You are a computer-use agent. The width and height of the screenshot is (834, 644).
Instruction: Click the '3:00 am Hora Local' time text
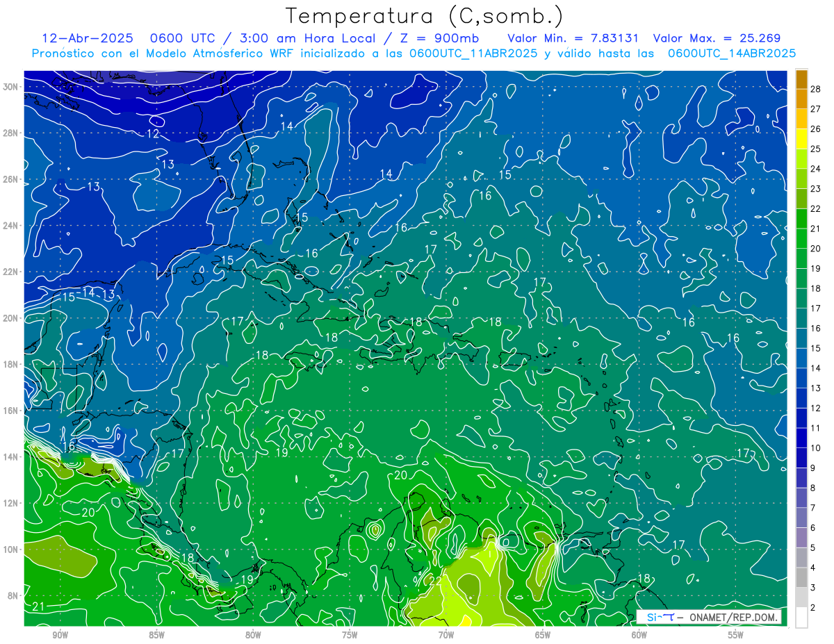(x=308, y=38)
